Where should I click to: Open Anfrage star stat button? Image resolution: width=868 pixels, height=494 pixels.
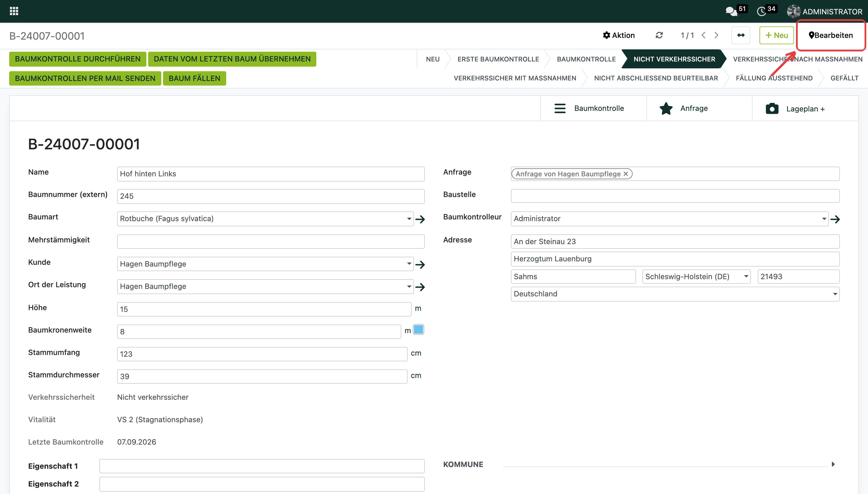click(700, 109)
